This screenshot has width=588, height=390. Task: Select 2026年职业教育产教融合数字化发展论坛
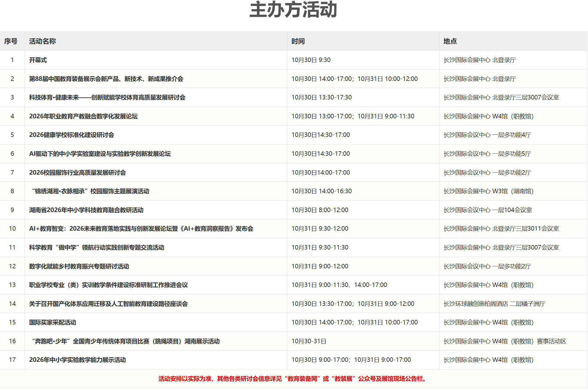83,116
